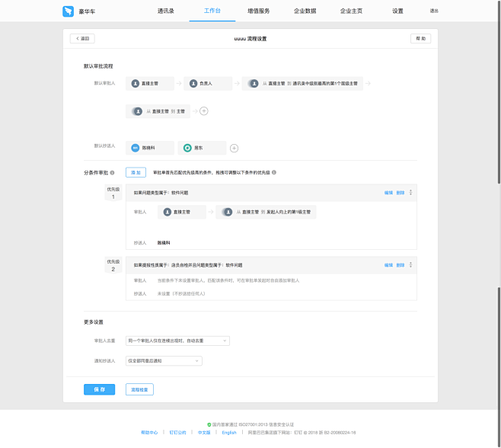Click CC name 陈晓科 in the priority 1 condition

click(x=164, y=243)
